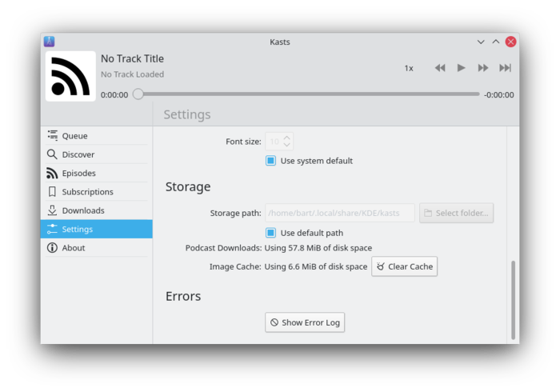
Task: Click elapsed time 0:00:00 label
Action: [114, 95]
